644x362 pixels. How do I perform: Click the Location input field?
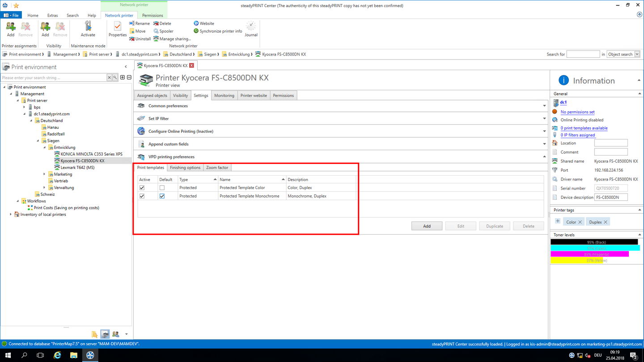611,143
